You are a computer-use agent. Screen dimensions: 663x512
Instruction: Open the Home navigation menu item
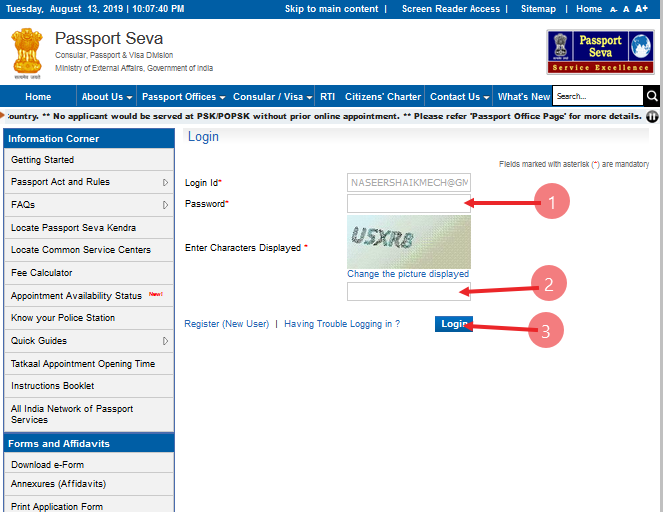point(38,97)
